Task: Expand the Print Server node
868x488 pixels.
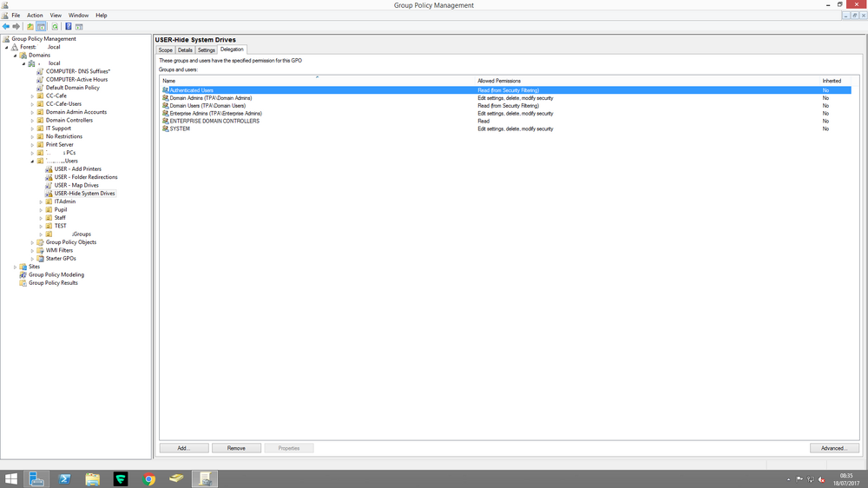Action: click(x=32, y=144)
